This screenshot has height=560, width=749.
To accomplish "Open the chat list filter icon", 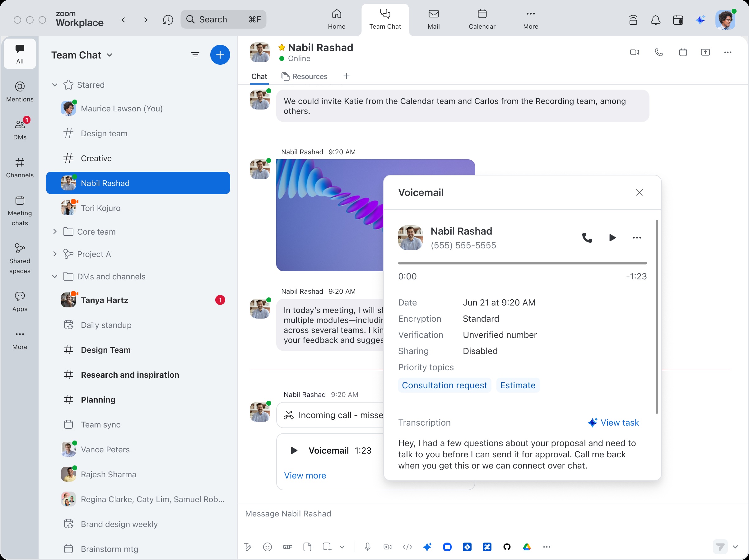I will coord(195,54).
